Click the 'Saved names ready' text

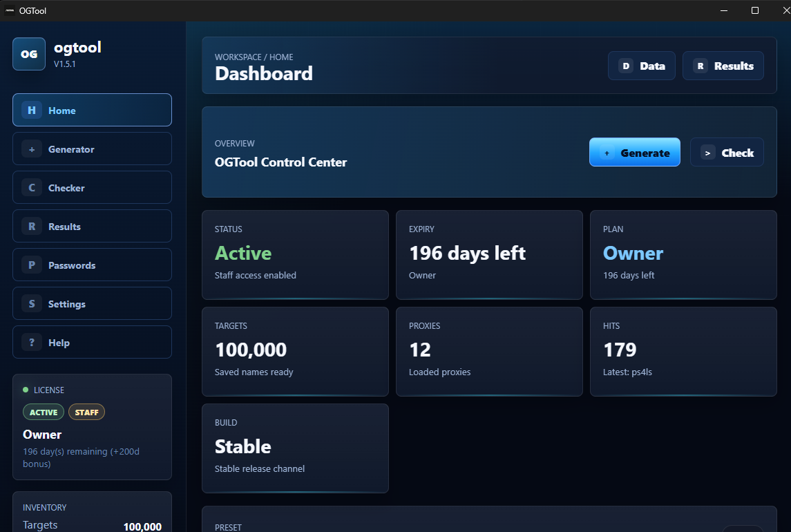pos(254,372)
